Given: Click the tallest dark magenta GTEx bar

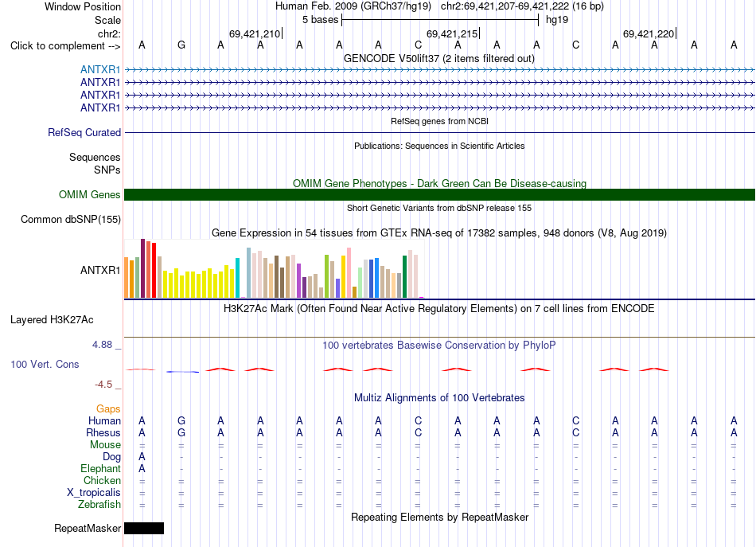Looking at the screenshot, I should coord(142,268).
